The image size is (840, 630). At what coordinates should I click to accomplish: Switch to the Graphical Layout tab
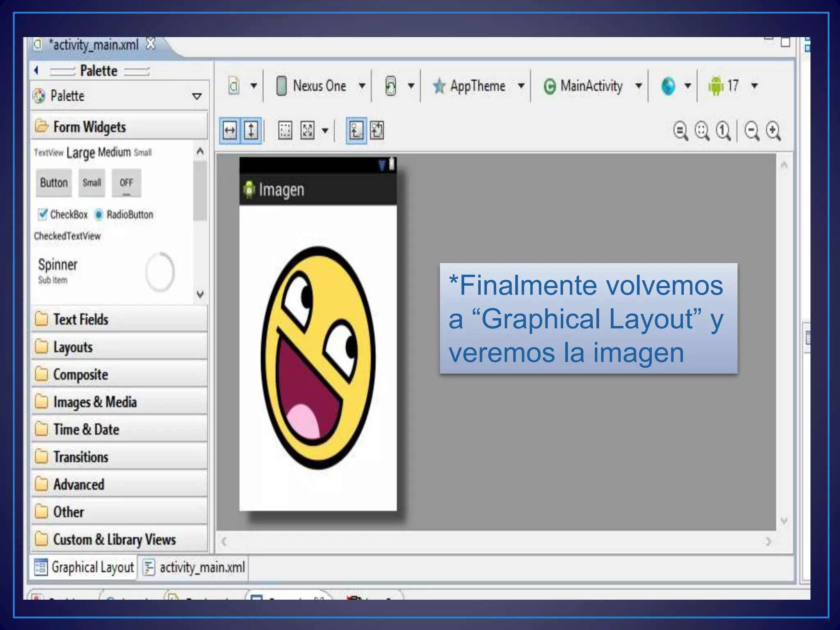tap(84, 568)
